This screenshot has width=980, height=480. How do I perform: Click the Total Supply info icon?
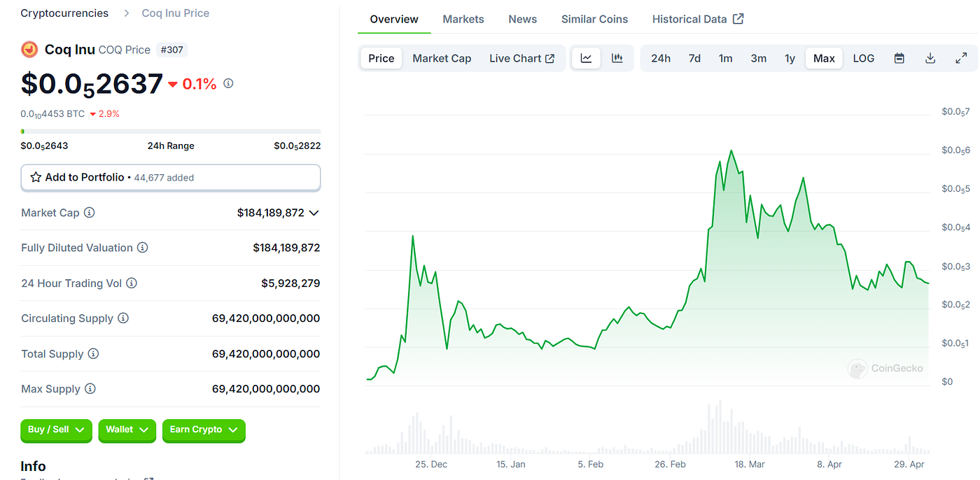pos(93,354)
